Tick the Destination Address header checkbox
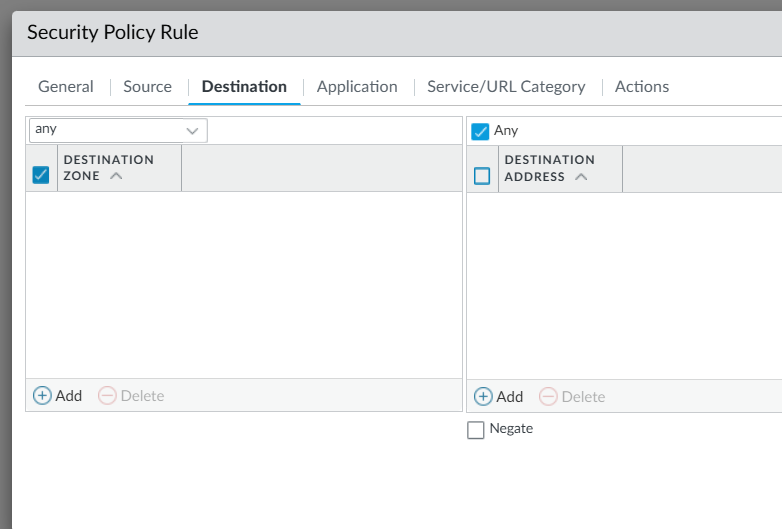The height and width of the screenshot is (529, 782). pos(482,176)
